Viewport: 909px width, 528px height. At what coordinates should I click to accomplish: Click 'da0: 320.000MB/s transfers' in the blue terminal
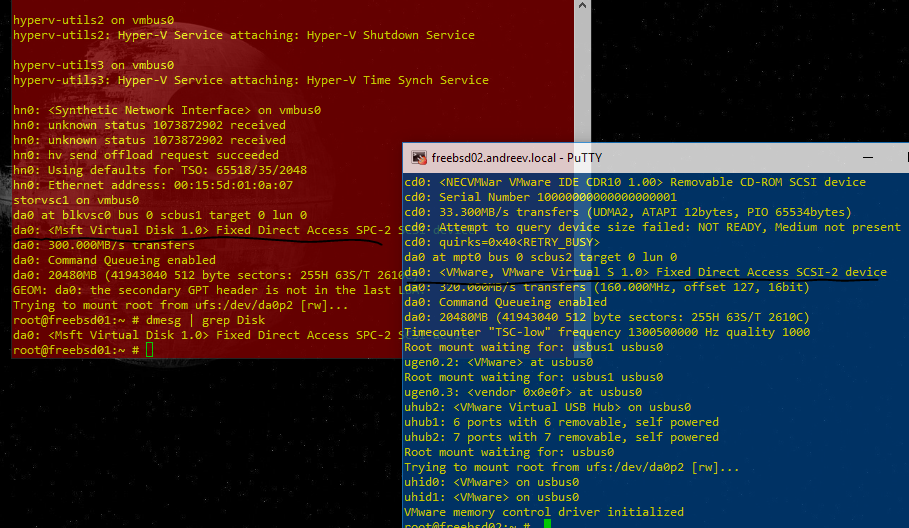coord(607,287)
